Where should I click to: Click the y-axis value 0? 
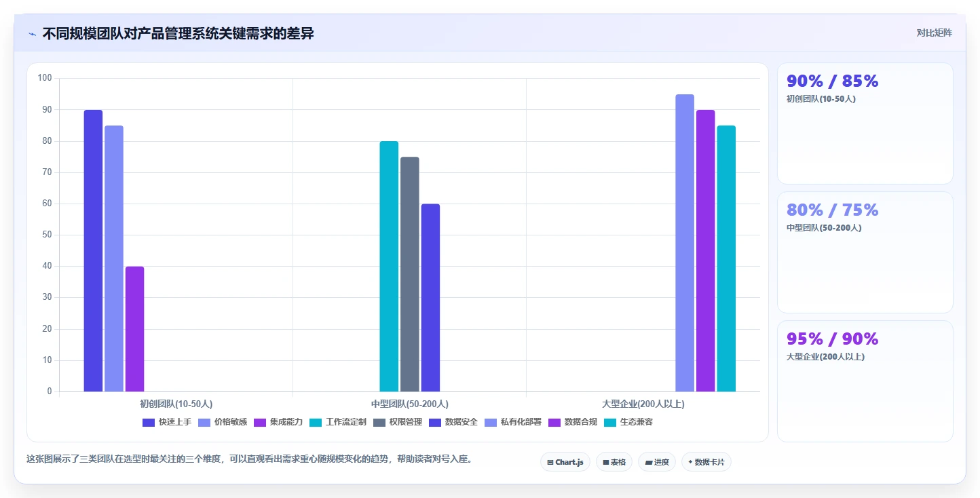click(x=50, y=391)
